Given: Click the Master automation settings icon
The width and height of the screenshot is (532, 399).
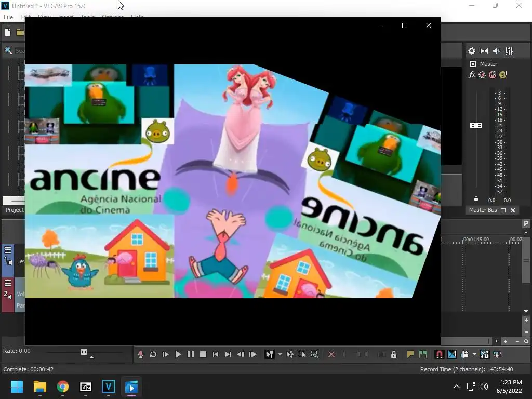Looking at the screenshot, I should pyautogui.click(x=482, y=75).
